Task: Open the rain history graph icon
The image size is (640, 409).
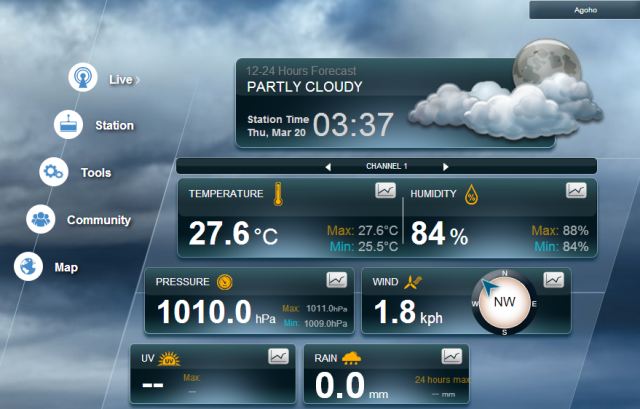Action: [x=452, y=356]
